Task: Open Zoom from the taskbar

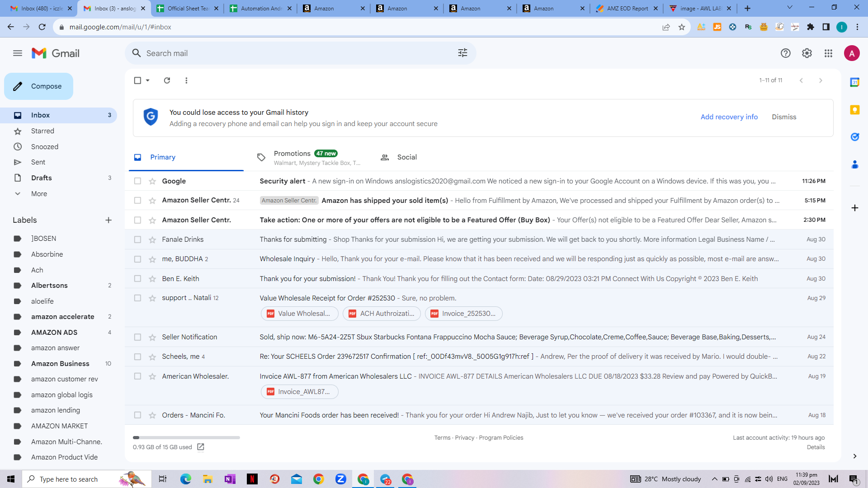Action: coord(341,479)
